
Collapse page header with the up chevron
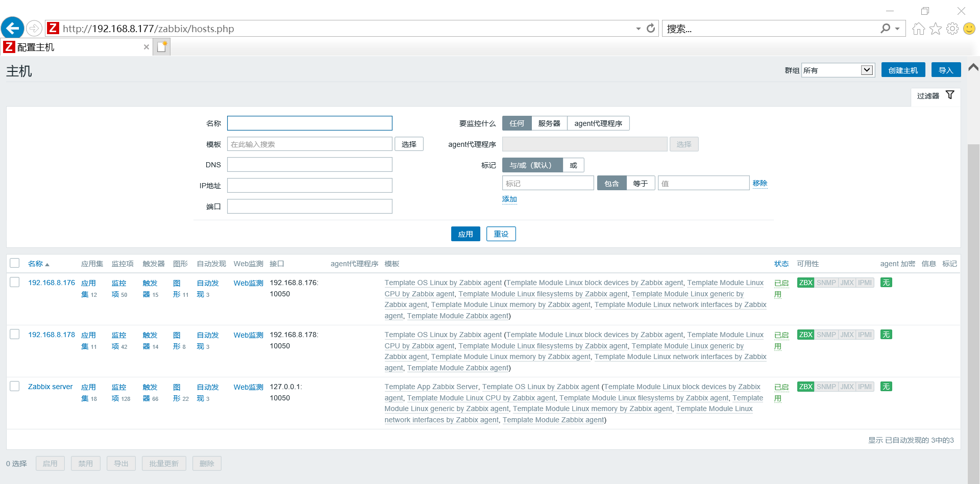973,67
